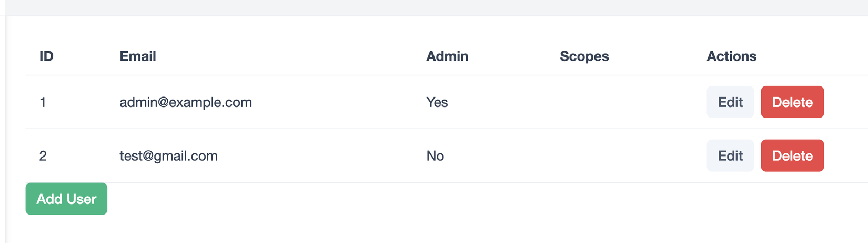Select the Scopes column header
868x243 pixels.
pyautogui.click(x=584, y=56)
